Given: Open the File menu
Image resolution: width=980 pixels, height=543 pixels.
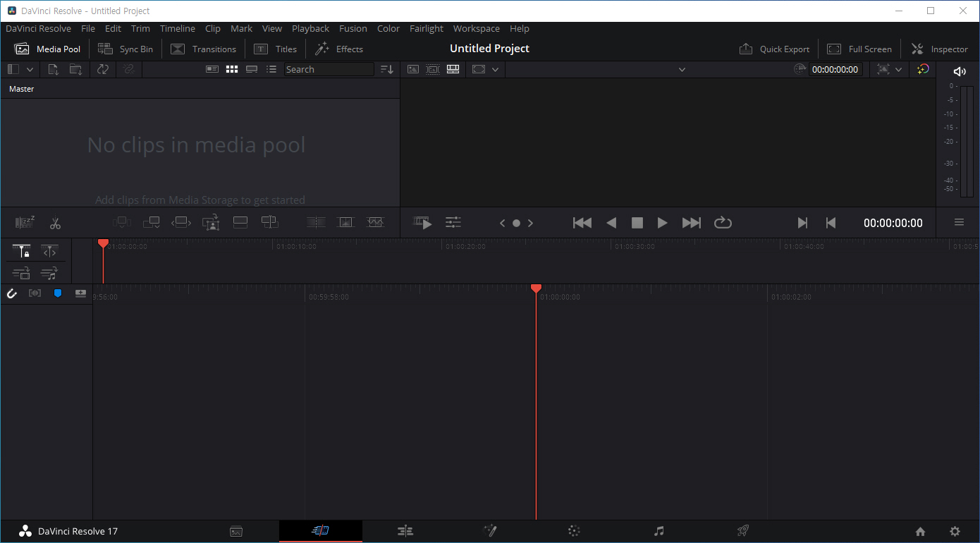Looking at the screenshot, I should point(88,29).
